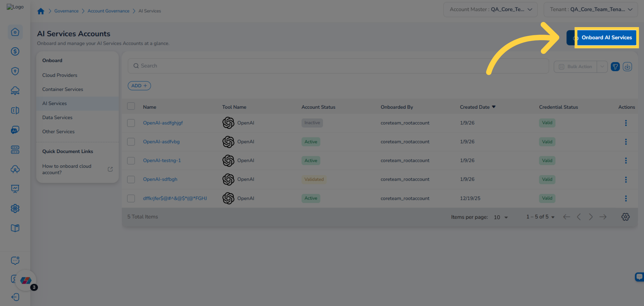This screenshot has width=644, height=306.
Task: Select the shield governance icon in sidebar
Action: 15,71
